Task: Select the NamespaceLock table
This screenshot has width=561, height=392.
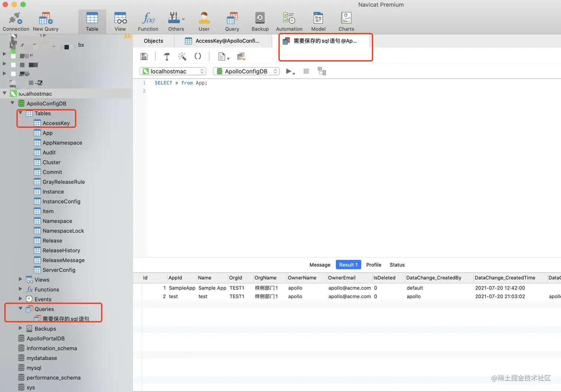Action: tap(63, 231)
